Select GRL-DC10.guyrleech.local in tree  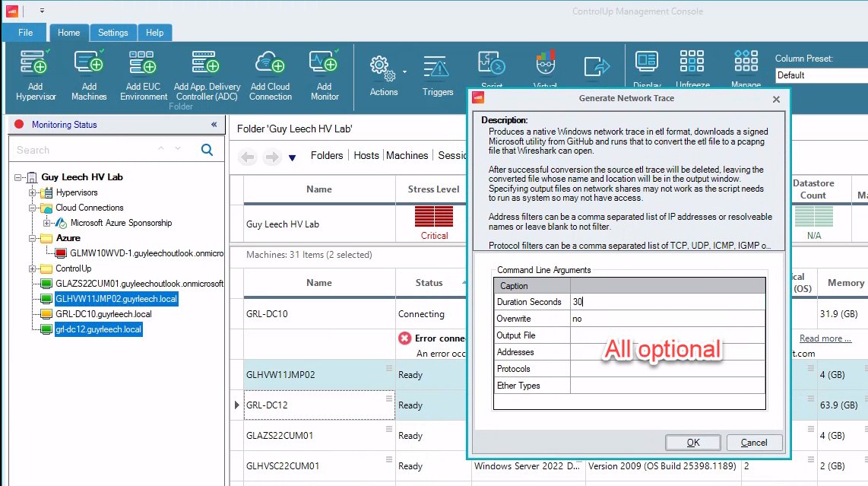(103, 314)
